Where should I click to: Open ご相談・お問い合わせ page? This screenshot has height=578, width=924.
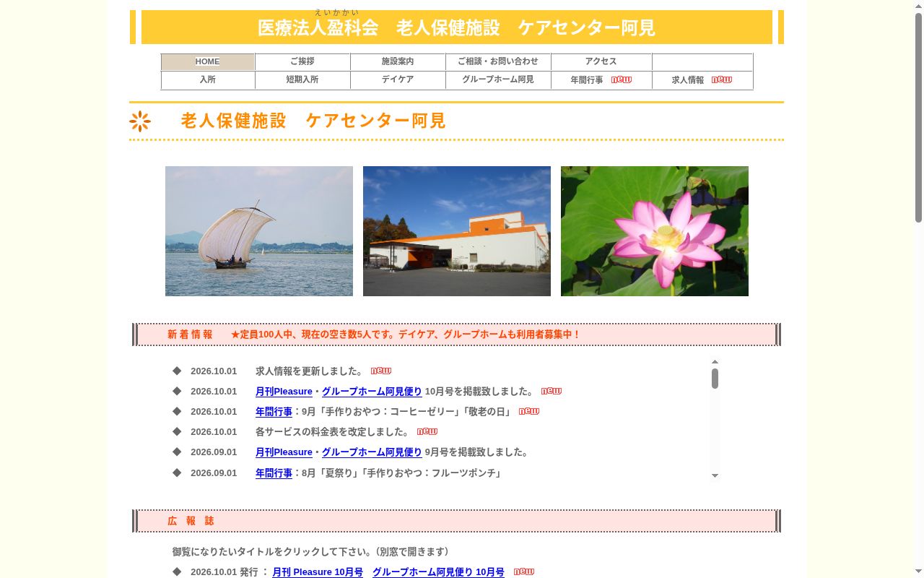pos(498,62)
